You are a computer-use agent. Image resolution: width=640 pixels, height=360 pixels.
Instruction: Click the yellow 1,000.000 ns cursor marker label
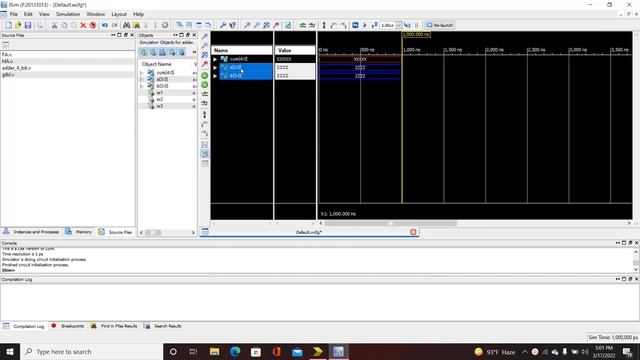(416, 35)
